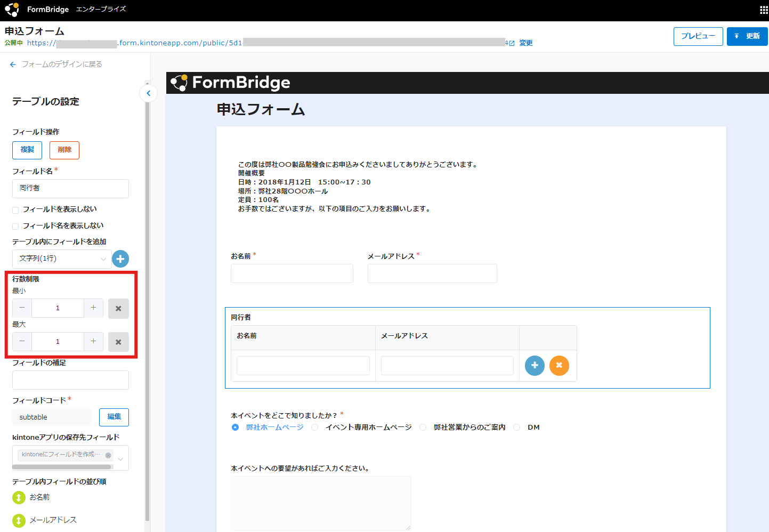Toggle フィールドを表示しない checkbox

coord(15,210)
